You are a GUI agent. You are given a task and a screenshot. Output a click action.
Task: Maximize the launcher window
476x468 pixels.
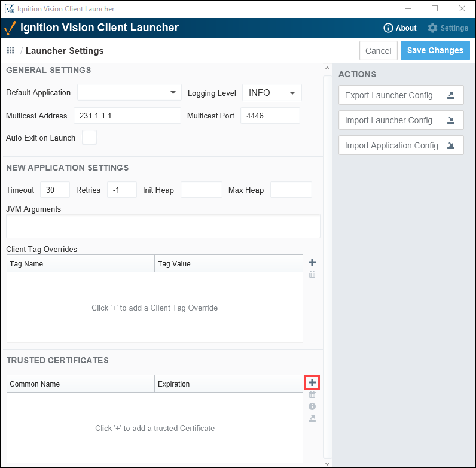(x=435, y=8)
